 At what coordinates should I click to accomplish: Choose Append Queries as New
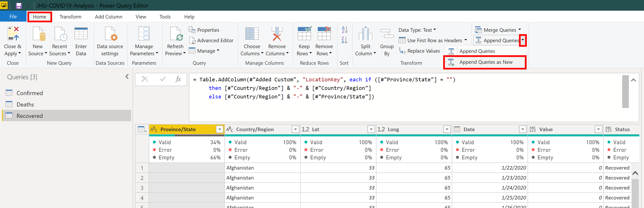(x=484, y=62)
